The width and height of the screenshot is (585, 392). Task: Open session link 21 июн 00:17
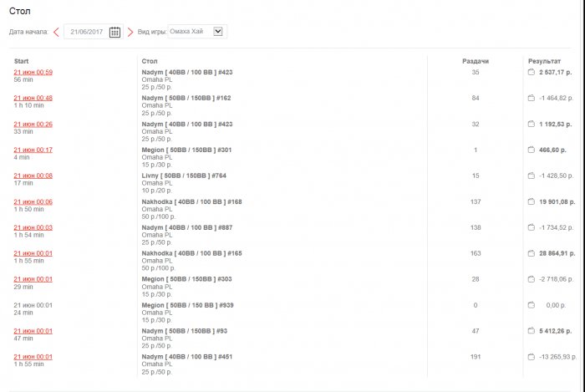(33, 150)
